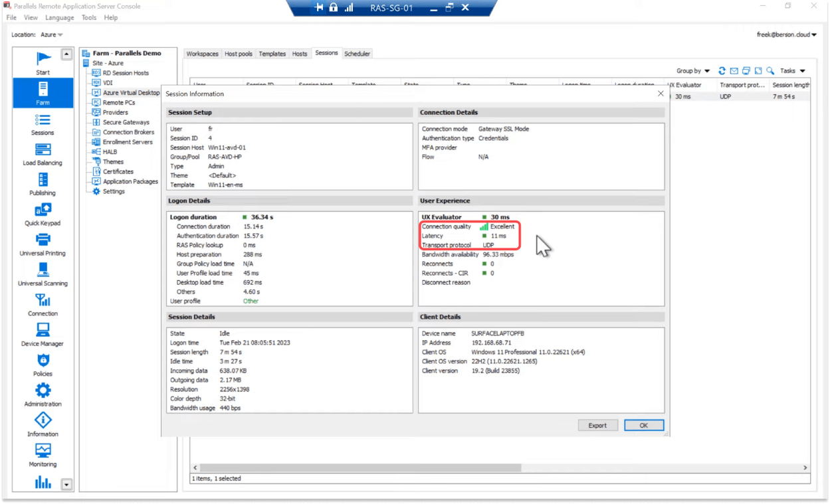Close the Session Information dialog
The height and width of the screenshot is (504, 830).
[661, 94]
